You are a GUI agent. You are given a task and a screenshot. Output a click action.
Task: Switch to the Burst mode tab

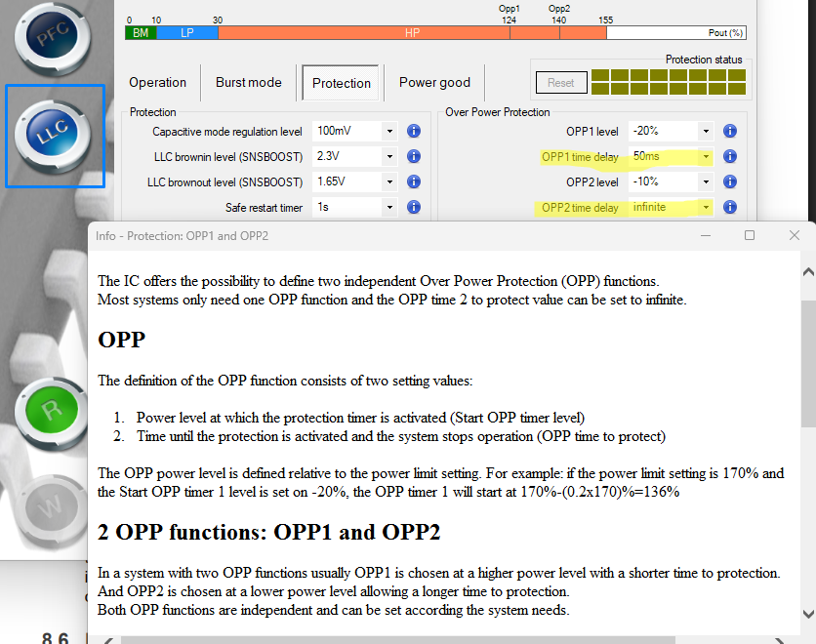coord(249,83)
